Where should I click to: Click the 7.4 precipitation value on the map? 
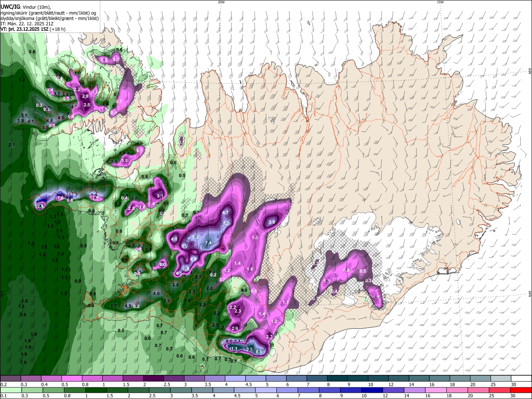(209, 243)
